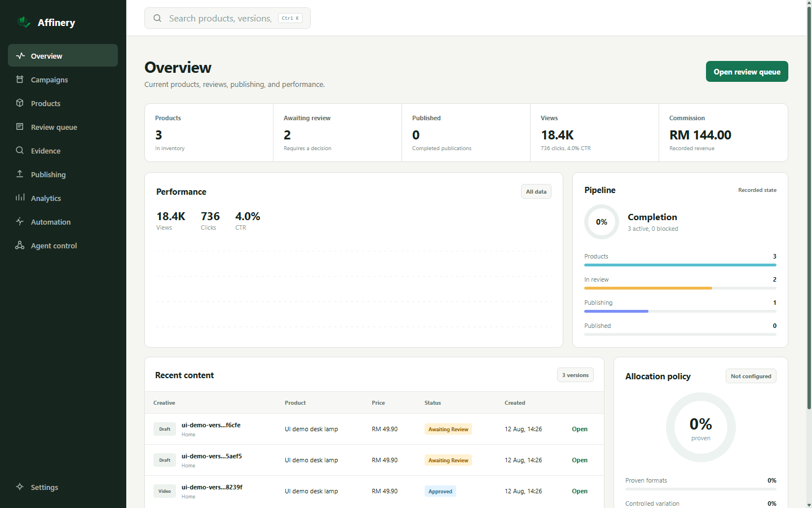Click the search magnifier icon in top bar
This screenshot has height=508, width=812.
coord(157,18)
